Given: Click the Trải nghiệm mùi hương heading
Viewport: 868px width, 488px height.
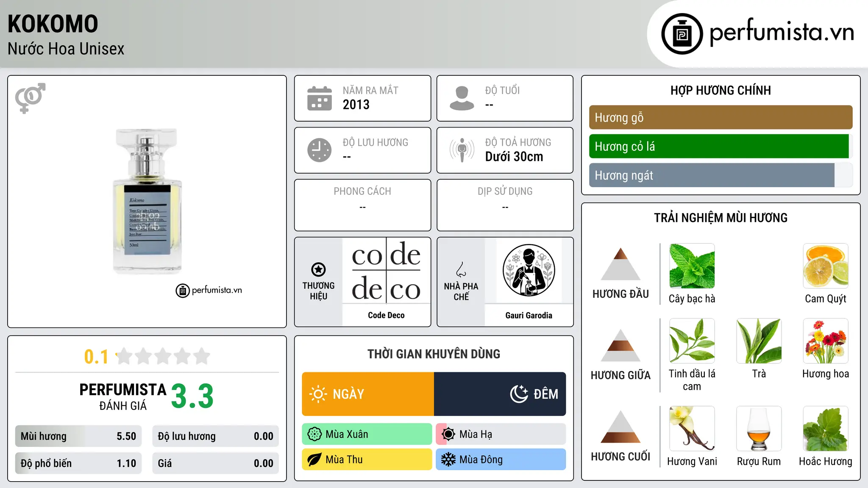Looking at the screenshot, I should click(x=721, y=218).
